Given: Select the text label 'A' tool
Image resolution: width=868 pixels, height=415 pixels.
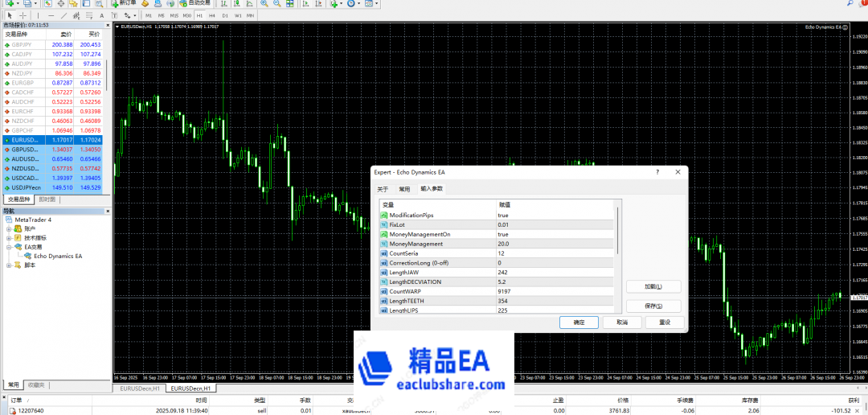Looking at the screenshot, I should click(101, 15).
